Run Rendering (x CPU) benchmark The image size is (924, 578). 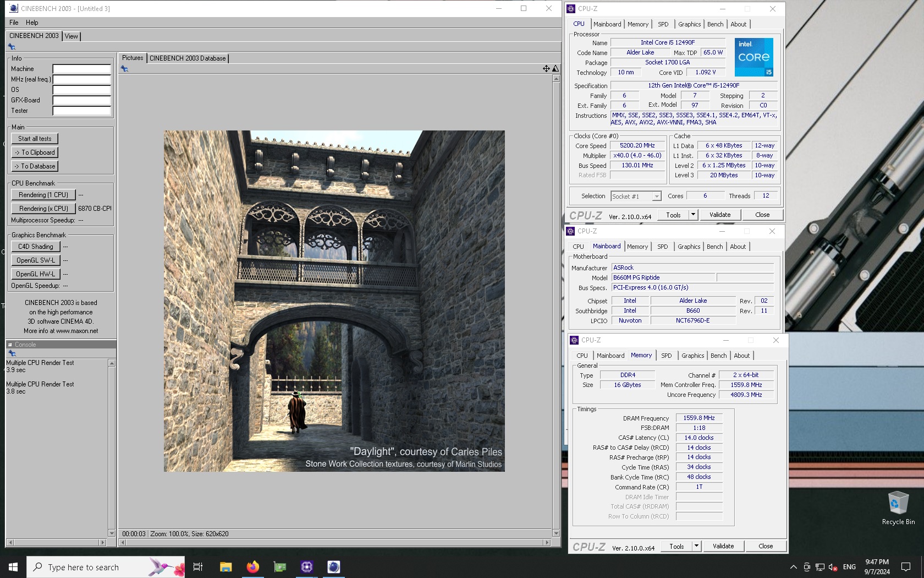click(43, 209)
